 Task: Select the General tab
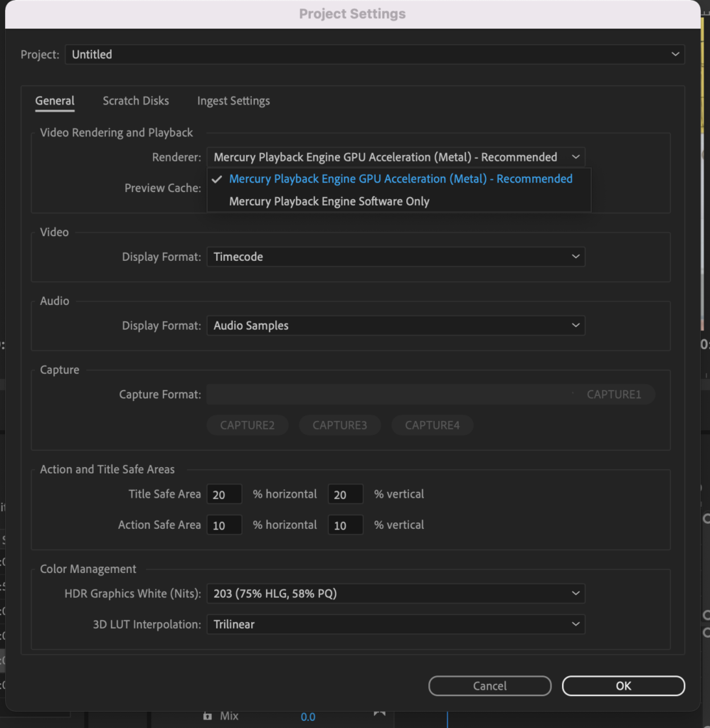tap(55, 101)
